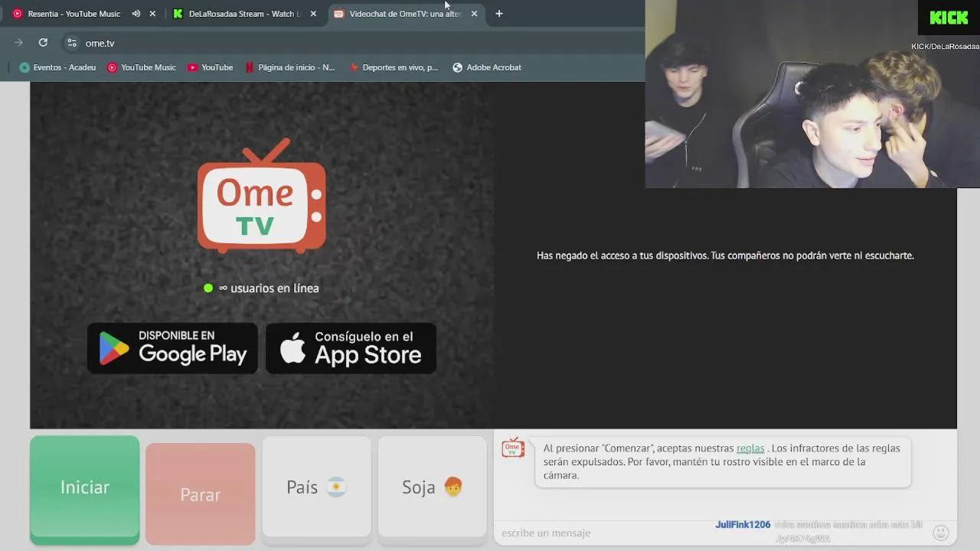Click the KICK logo overlay
The width and height of the screenshot is (980, 551).
coord(949,18)
